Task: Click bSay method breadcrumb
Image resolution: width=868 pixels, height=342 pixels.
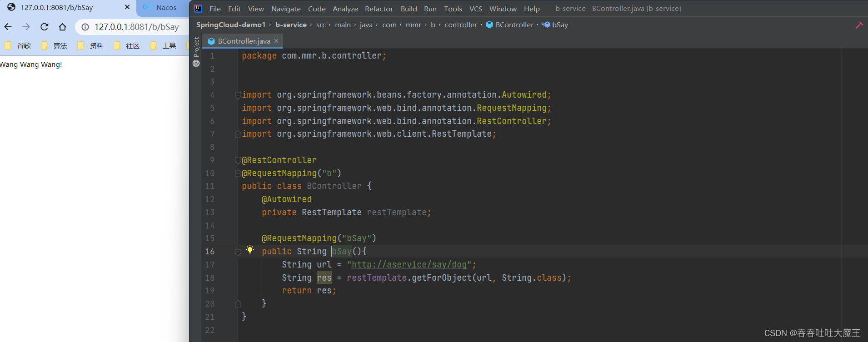Action: (555, 25)
